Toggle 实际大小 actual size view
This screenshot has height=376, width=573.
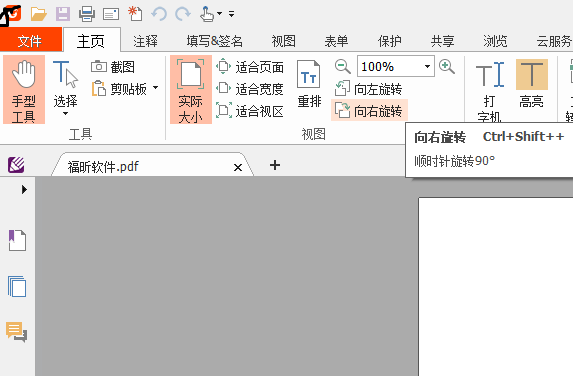click(191, 90)
